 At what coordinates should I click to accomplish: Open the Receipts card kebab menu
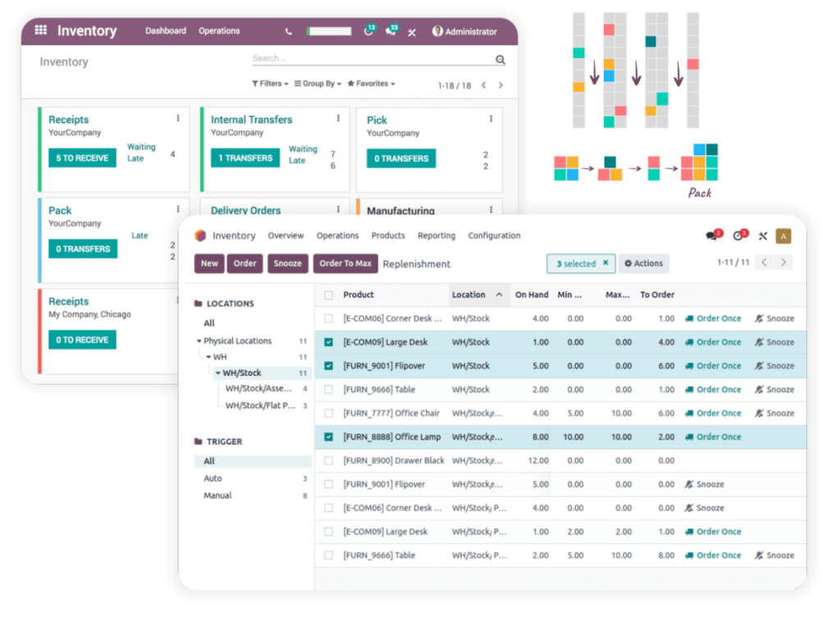(178, 118)
